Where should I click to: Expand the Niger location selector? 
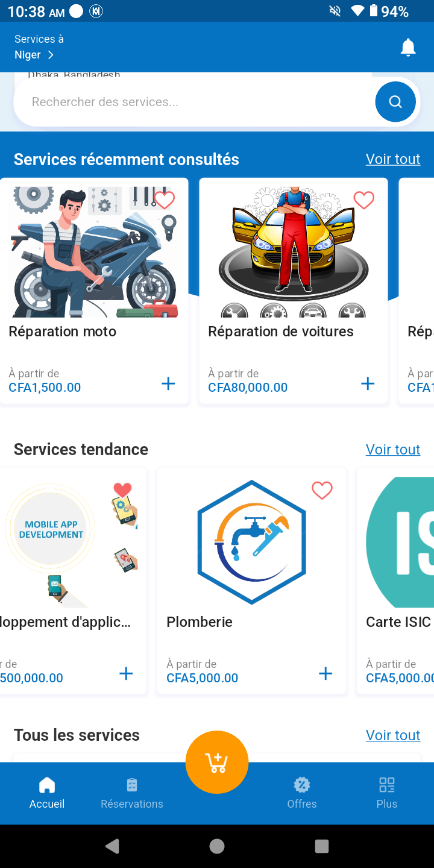point(34,55)
